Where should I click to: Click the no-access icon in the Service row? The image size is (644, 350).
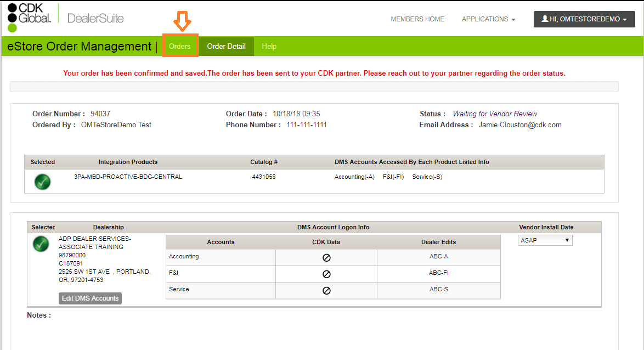point(326,290)
